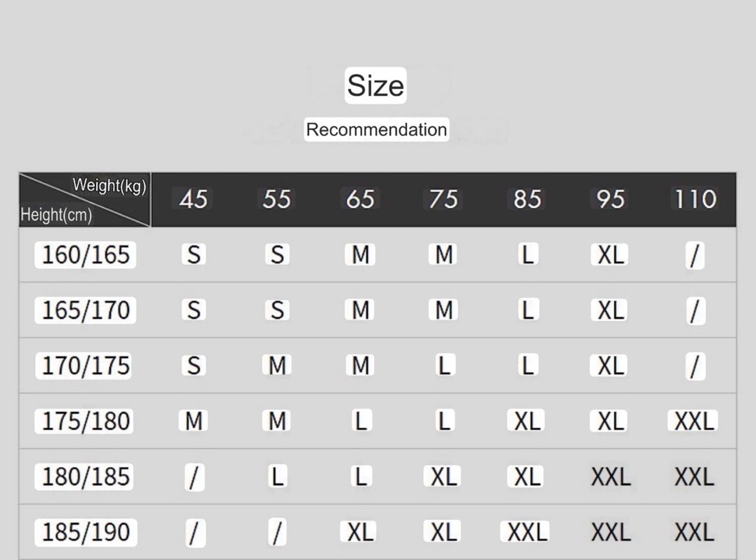The width and height of the screenshot is (756, 560).
Task: Select the 110 weight column header
Action: click(695, 199)
